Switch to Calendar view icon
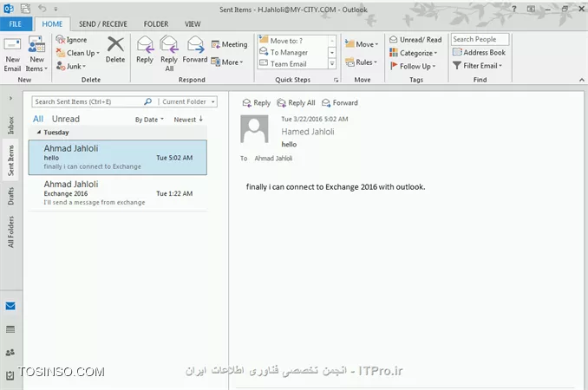Image resolution: width=588 pixels, height=390 pixels. point(10,329)
